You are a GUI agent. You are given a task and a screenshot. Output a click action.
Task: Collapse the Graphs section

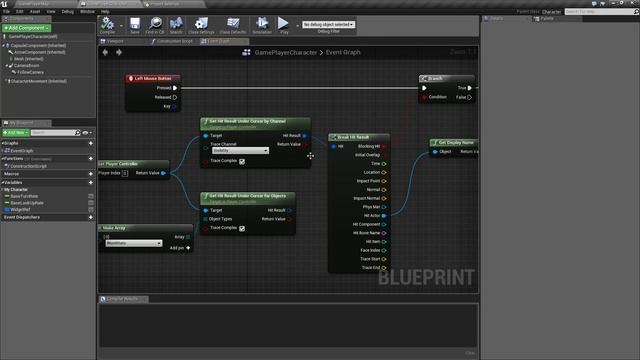(x=2, y=143)
